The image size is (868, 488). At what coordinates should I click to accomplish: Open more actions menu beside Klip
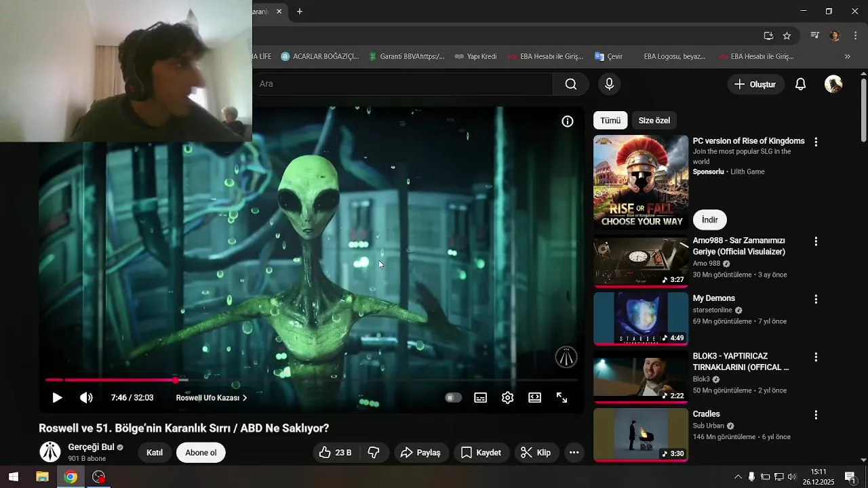point(574,453)
